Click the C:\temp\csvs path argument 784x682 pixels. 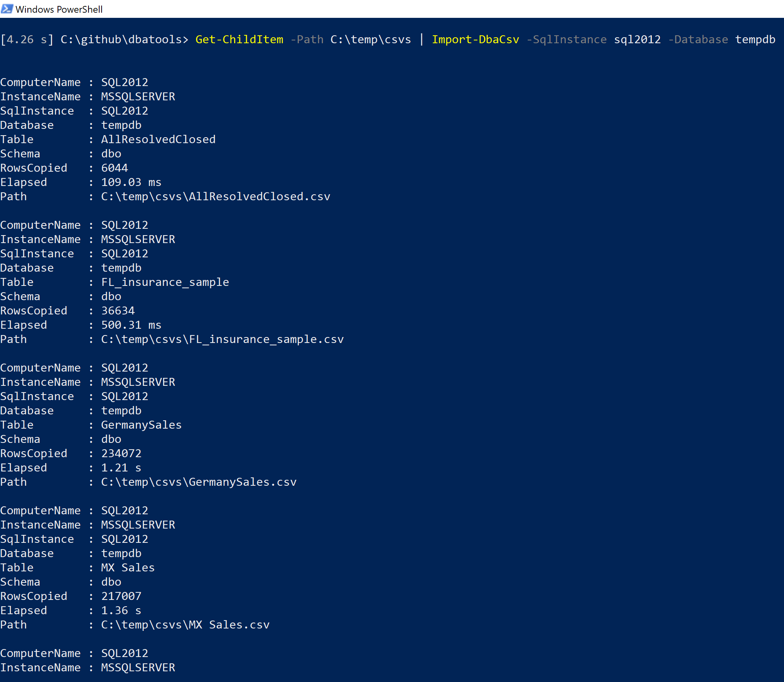coord(371,40)
